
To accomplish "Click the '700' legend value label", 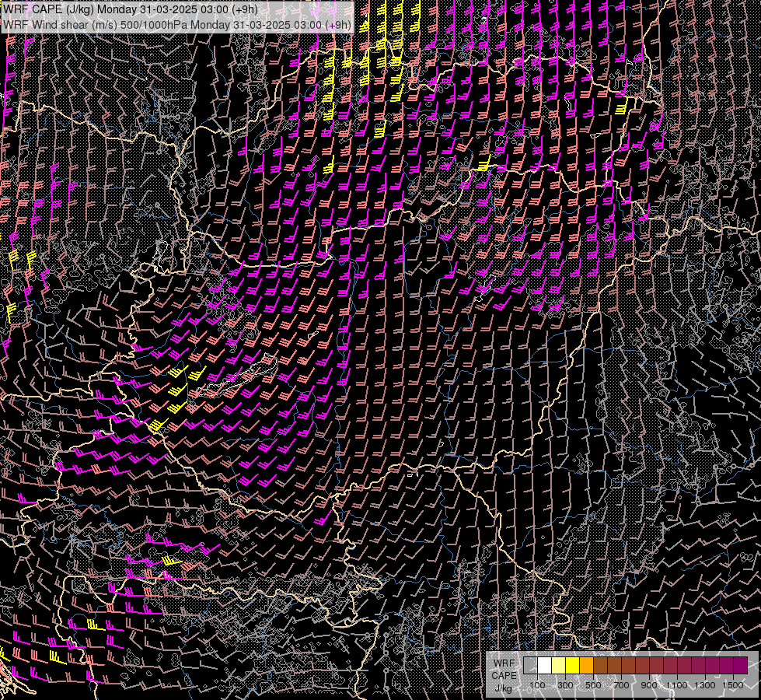I will coord(621,685).
